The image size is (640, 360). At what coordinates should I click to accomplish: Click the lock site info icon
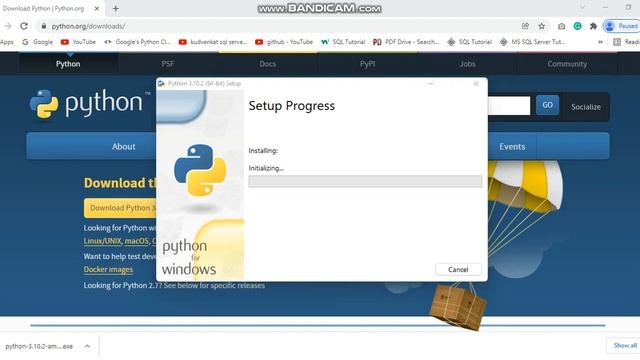click(x=44, y=26)
